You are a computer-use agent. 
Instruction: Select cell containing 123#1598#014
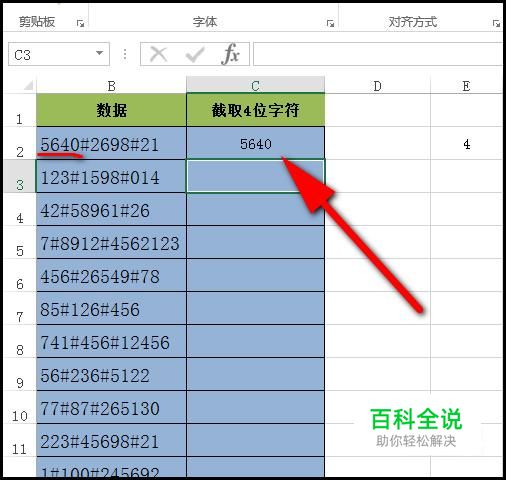pos(111,176)
